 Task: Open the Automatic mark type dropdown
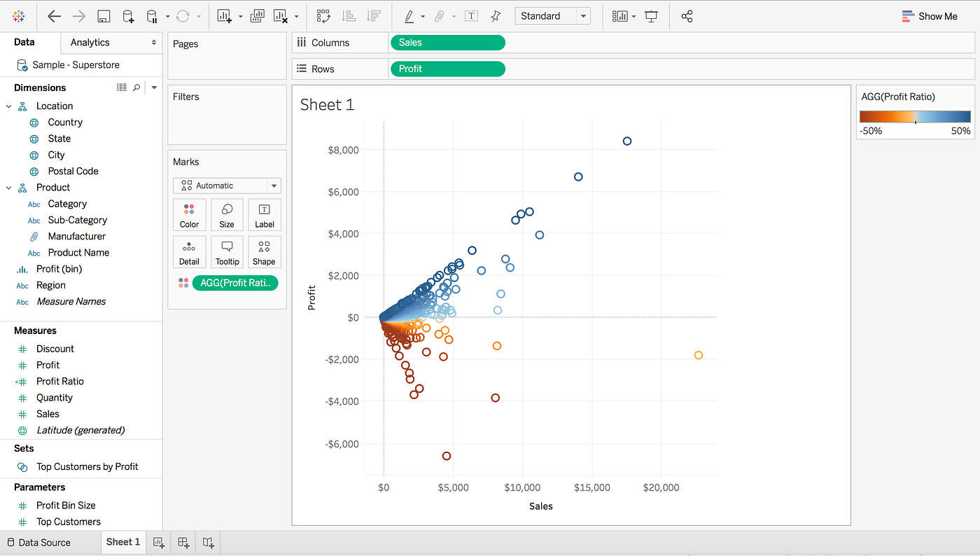click(227, 185)
